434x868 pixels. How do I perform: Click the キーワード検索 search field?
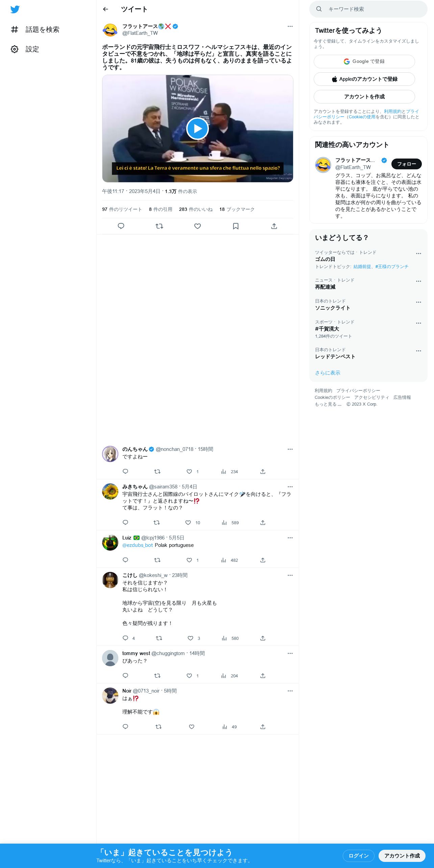pos(368,9)
